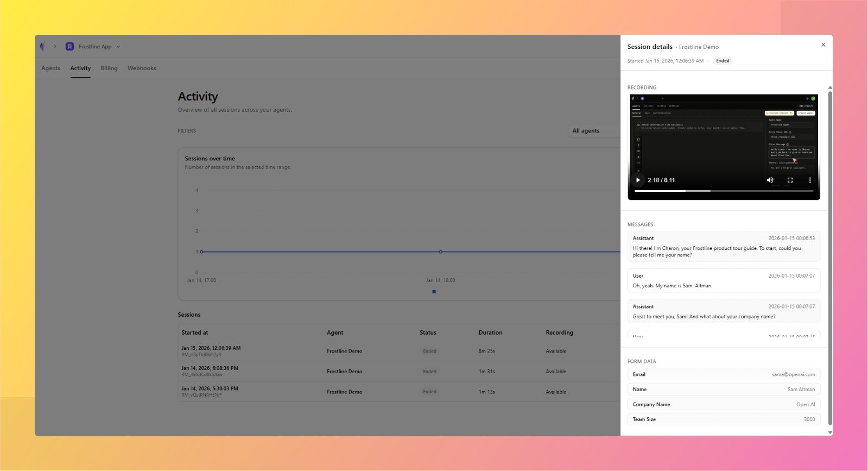
Task: Mute the recording audio
Action: click(x=770, y=180)
